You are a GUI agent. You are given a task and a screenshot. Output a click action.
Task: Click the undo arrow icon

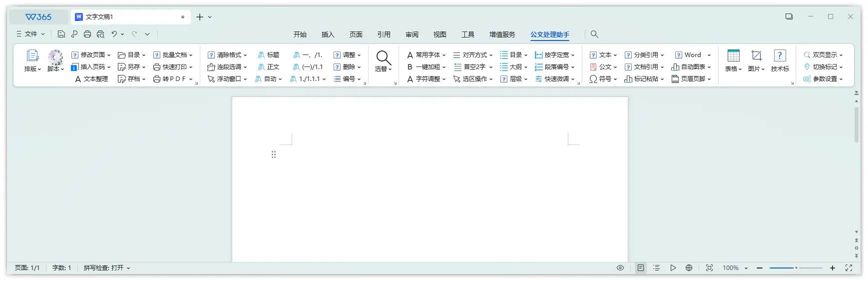pyautogui.click(x=114, y=34)
